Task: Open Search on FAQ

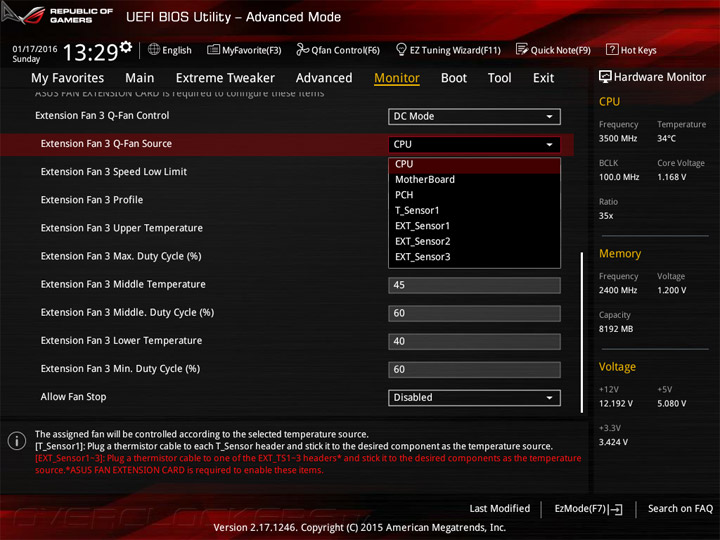Action: (x=680, y=509)
